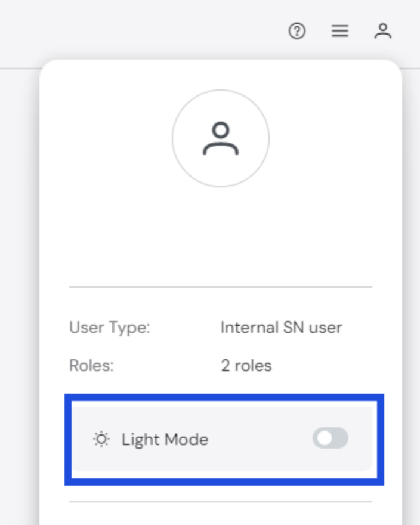Click the Internal SN user value
The image size is (420, 525).
(x=282, y=328)
